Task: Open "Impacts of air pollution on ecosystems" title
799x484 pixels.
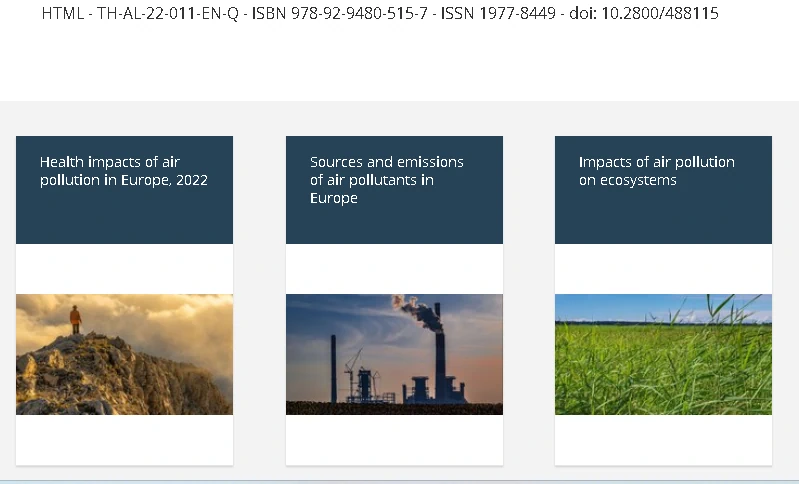Action: tap(656, 171)
